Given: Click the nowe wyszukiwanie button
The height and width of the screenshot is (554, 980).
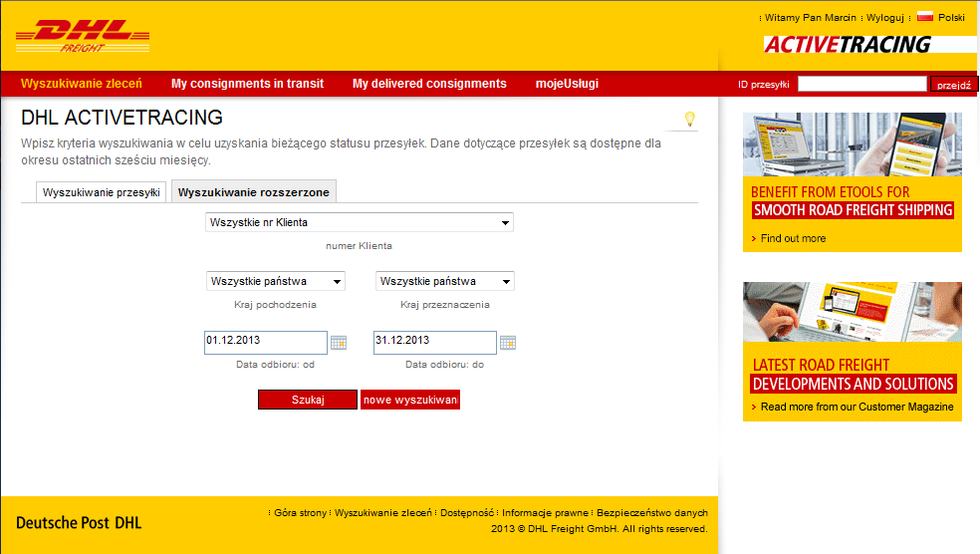Looking at the screenshot, I should [x=410, y=400].
